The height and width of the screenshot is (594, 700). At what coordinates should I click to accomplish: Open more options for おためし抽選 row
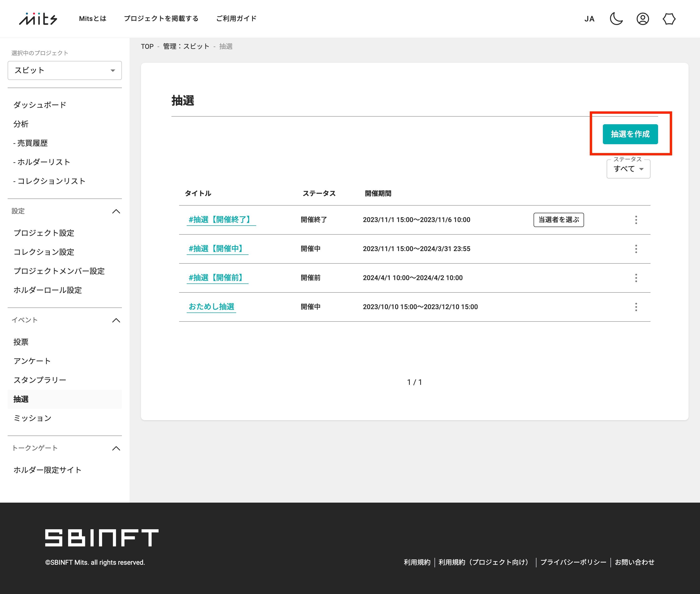click(x=636, y=307)
